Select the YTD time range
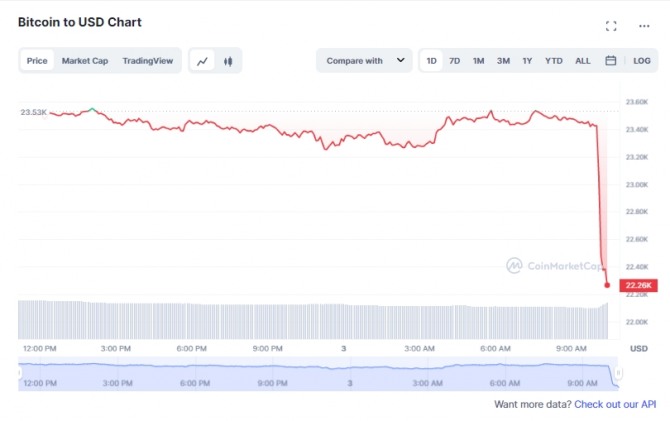 pos(554,61)
